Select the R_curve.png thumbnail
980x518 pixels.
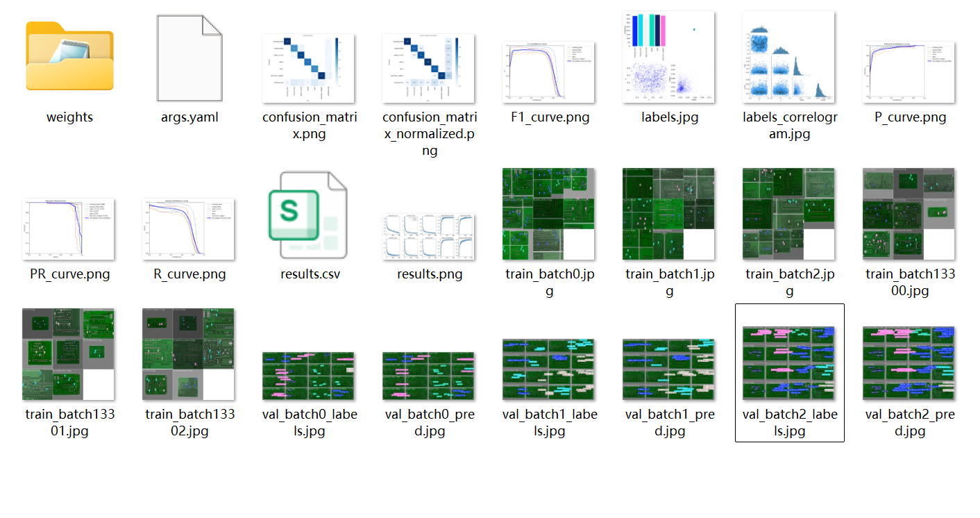[x=188, y=229]
